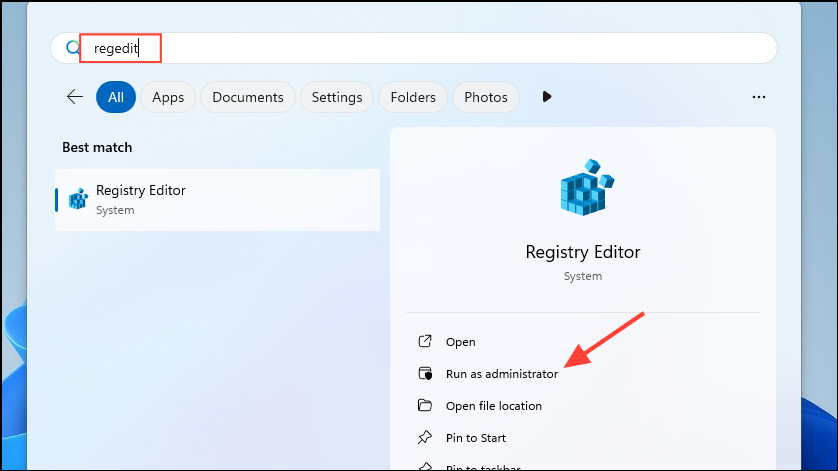Choose Run as administrator

502,374
